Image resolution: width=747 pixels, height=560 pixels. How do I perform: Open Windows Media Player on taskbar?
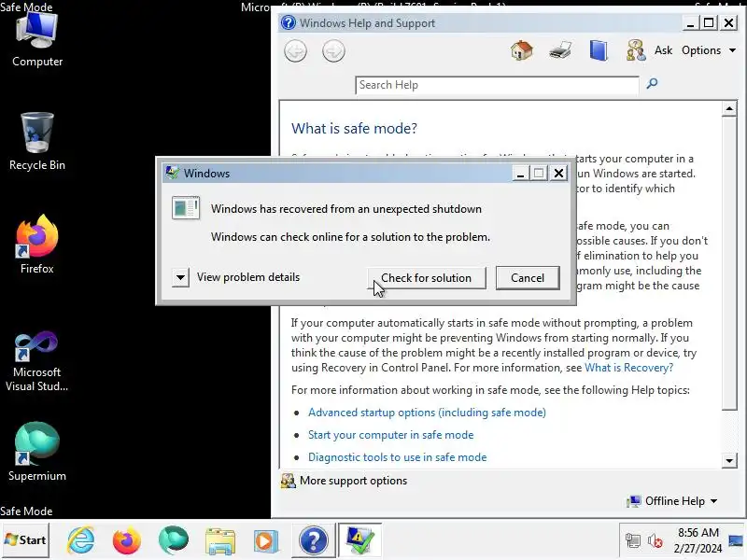tap(265, 541)
